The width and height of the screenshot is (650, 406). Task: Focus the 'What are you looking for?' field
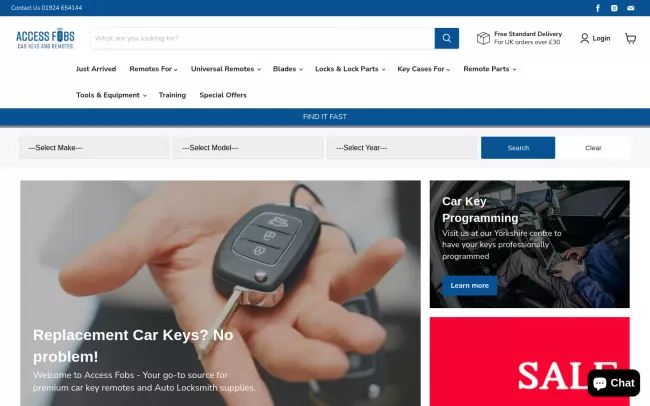coord(262,38)
